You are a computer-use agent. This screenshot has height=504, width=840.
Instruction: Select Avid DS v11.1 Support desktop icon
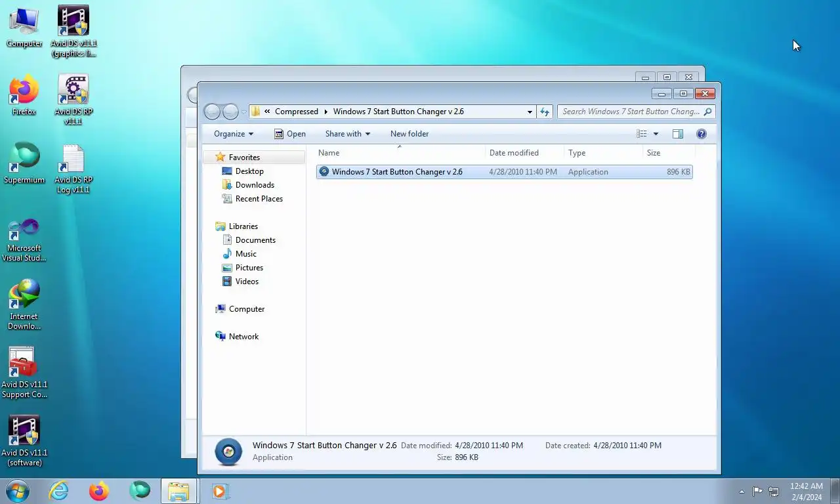[x=24, y=373]
